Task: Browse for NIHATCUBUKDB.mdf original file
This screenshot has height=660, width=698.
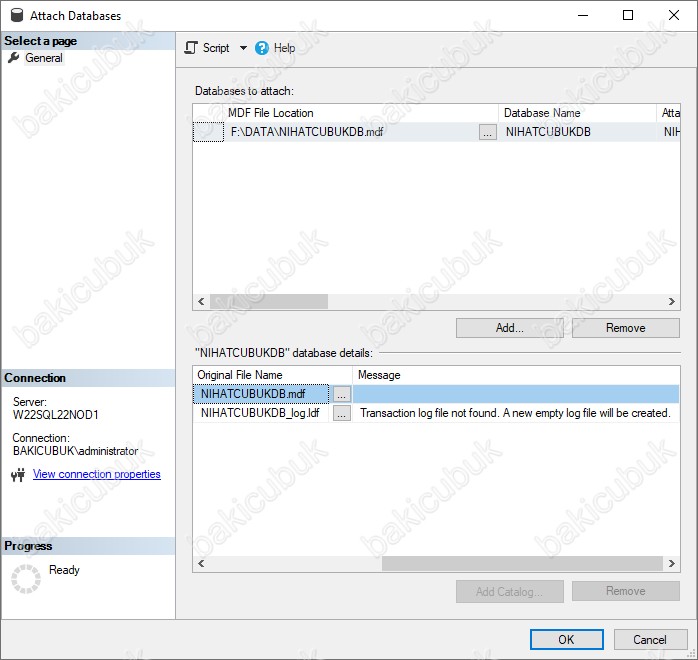Action: click(x=342, y=395)
